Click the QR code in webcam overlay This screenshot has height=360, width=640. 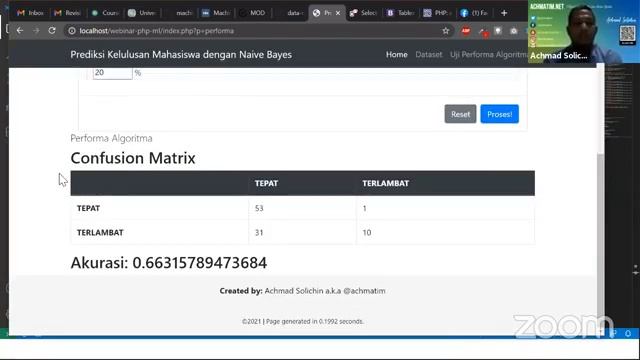627,35
